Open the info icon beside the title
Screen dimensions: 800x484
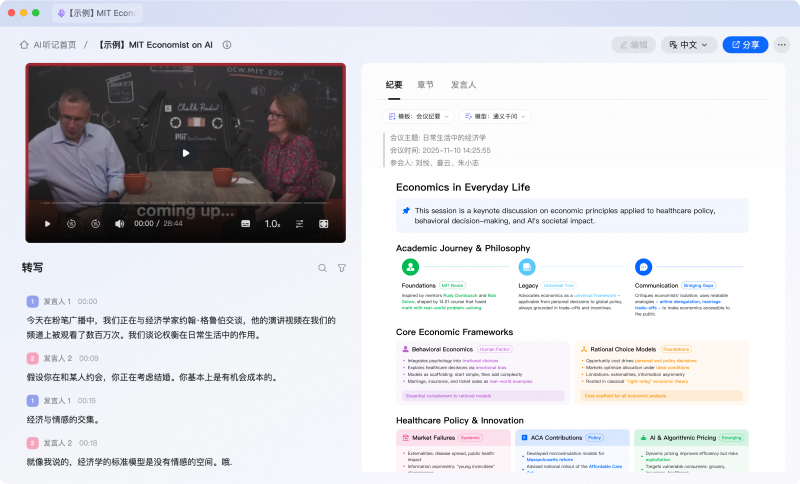tap(227, 45)
